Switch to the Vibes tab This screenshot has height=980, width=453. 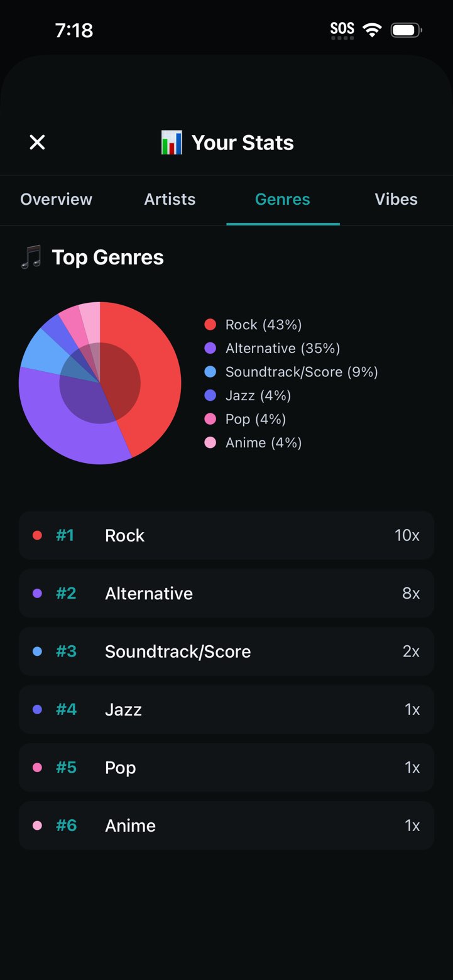click(x=396, y=199)
